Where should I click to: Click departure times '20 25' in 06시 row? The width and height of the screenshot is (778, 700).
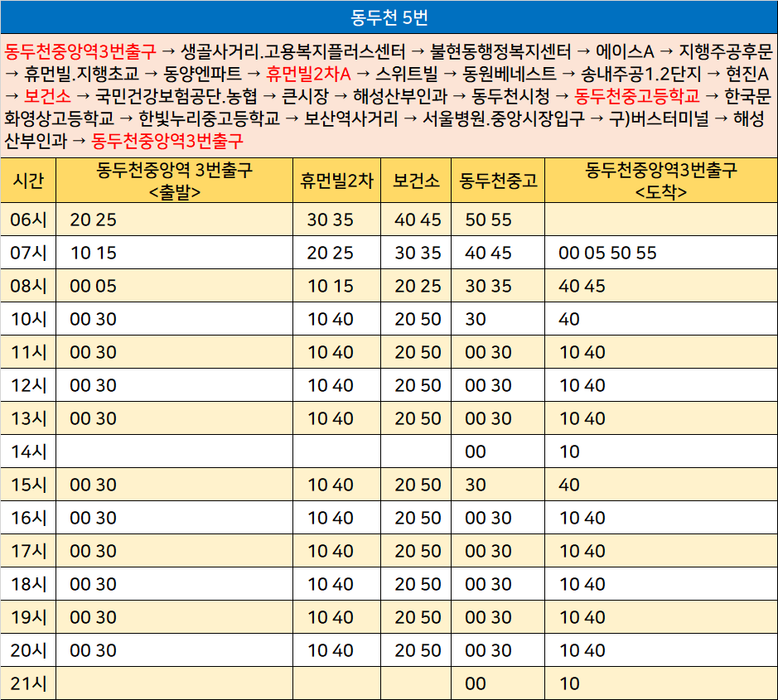point(93,220)
